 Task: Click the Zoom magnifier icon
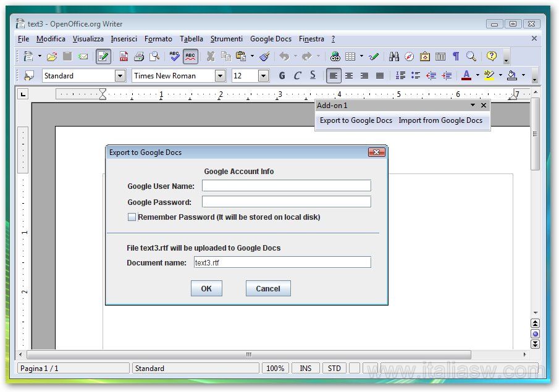(471, 56)
